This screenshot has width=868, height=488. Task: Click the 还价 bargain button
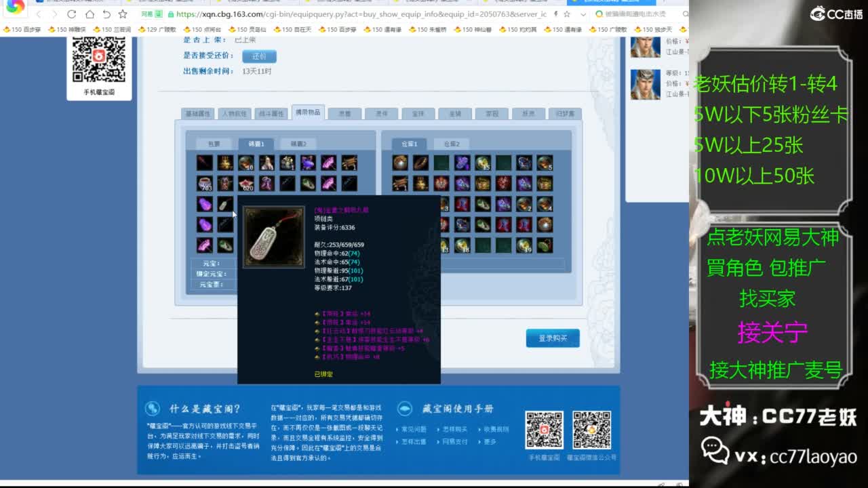[x=259, y=56]
